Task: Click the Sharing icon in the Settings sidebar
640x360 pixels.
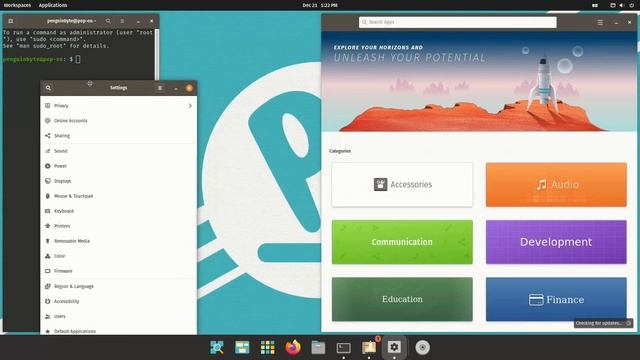Action: coord(48,136)
